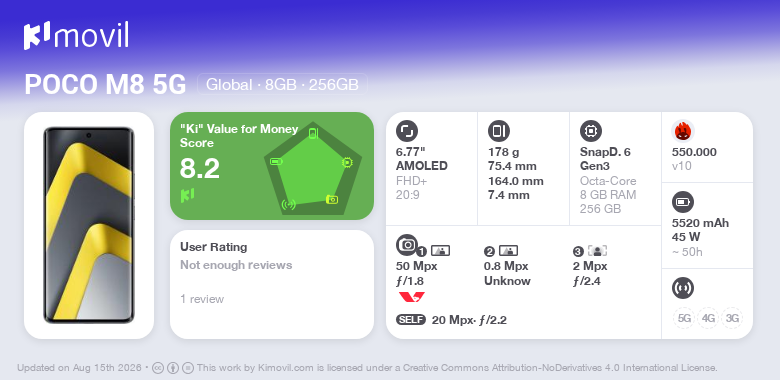Select the 5G network badge
This screenshot has height=380, width=780.
[x=684, y=318]
